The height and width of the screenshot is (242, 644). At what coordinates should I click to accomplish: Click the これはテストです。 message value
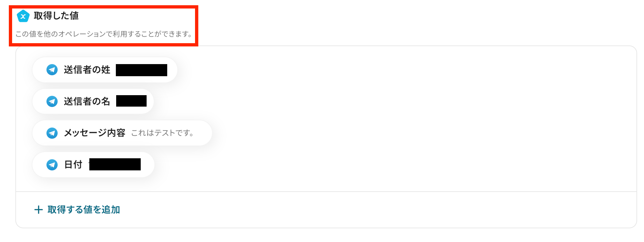tap(163, 133)
